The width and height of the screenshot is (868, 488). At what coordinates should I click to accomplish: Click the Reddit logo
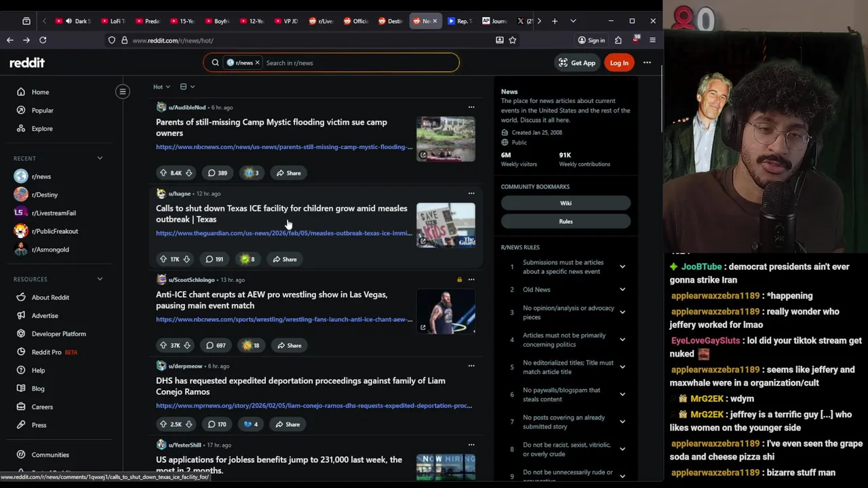[27, 62]
